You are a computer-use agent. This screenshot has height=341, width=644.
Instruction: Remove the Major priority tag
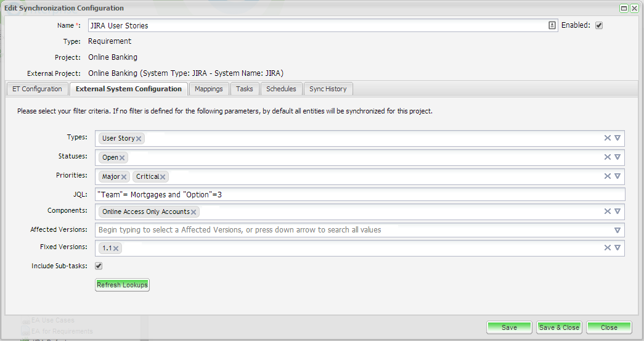pyautogui.click(x=124, y=177)
